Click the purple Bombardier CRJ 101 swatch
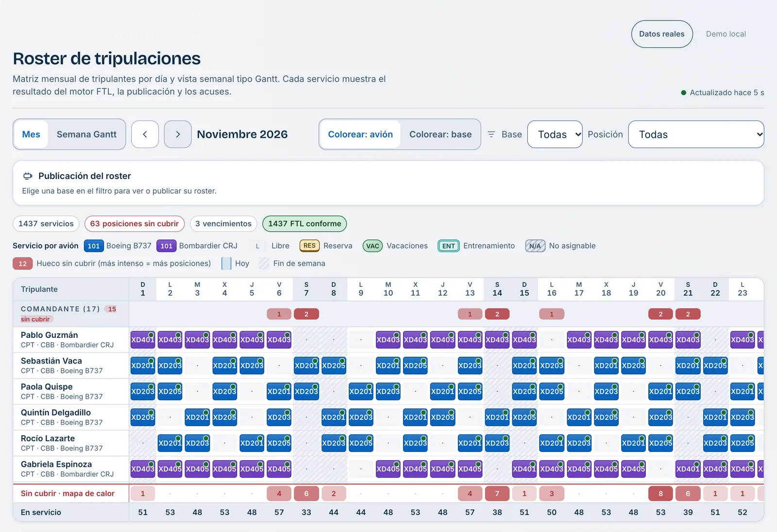 click(166, 246)
